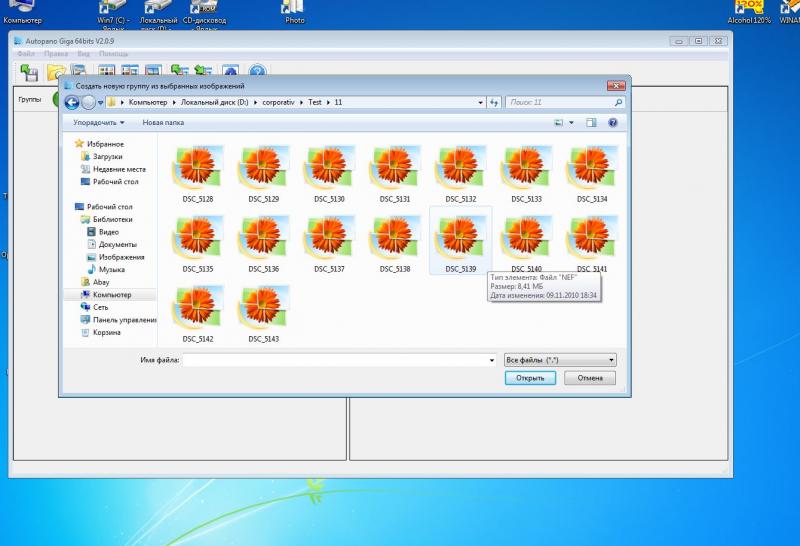
Task: Open Сеть network icon in sidebar
Action: tap(86, 307)
